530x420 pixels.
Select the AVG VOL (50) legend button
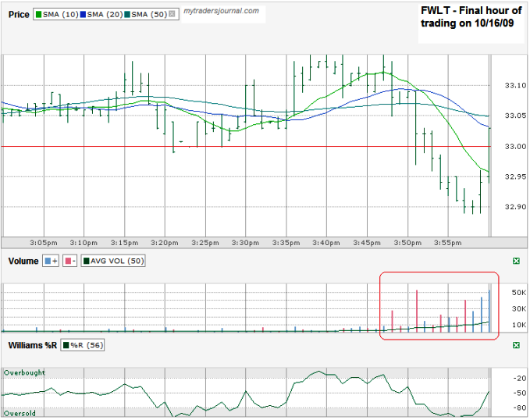[x=113, y=261]
